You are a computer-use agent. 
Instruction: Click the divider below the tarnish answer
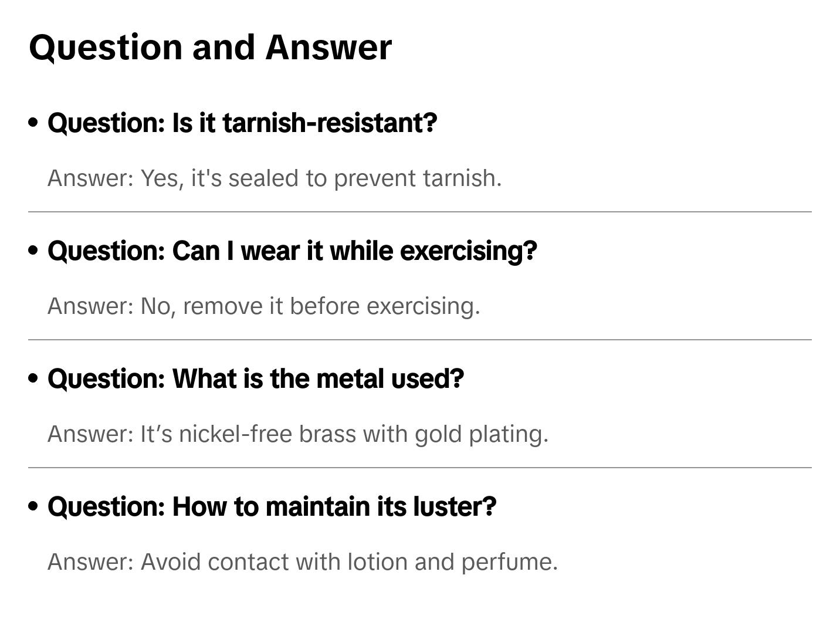coord(420,212)
